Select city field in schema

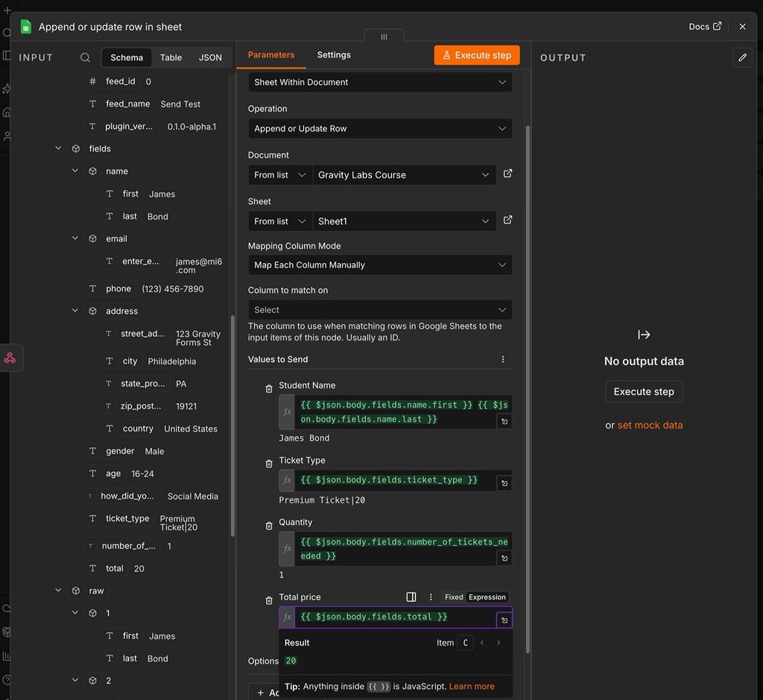pyautogui.click(x=130, y=361)
